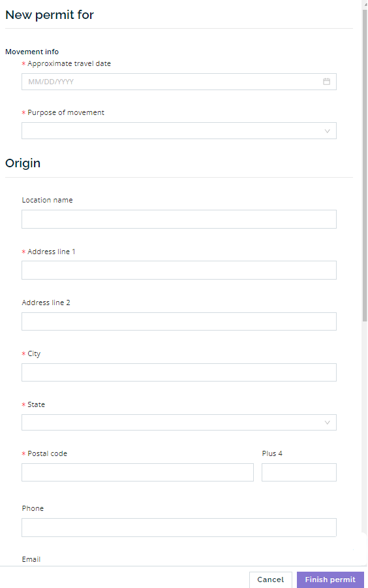This screenshot has height=588, width=368.
Task: Click the Finish permit button
Action: click(x=330, y=580)
